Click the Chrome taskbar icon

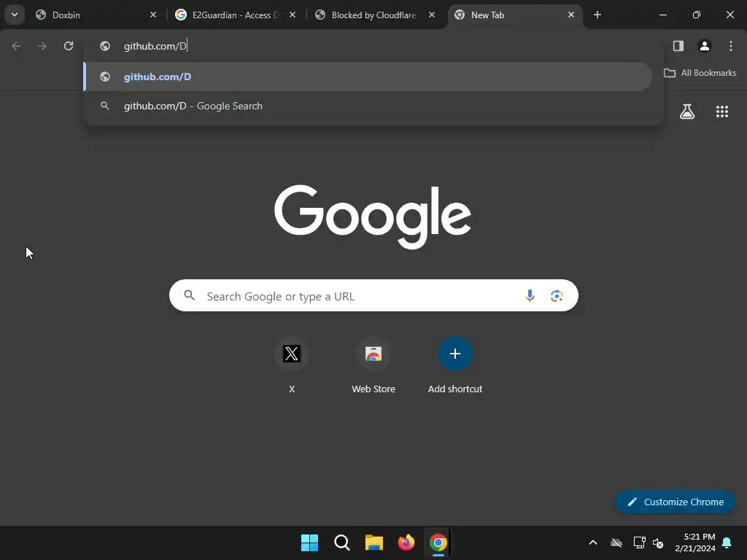click(x=438, y=542)
